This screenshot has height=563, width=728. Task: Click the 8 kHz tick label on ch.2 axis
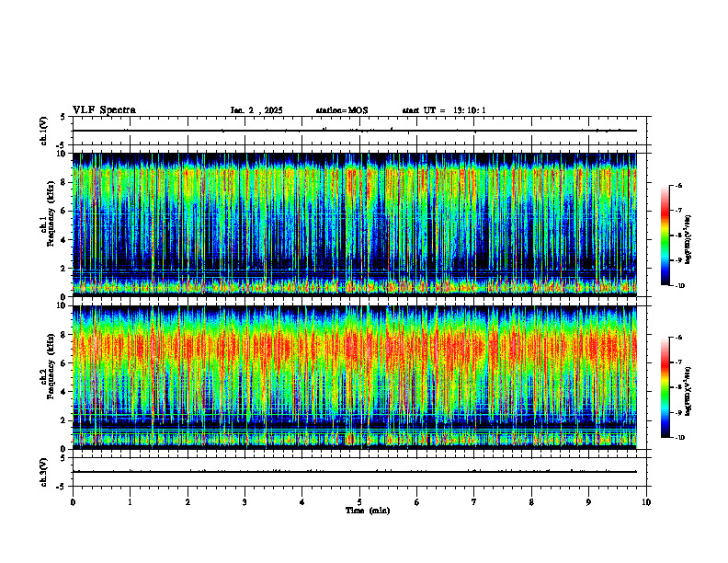(x=64, y=335)
